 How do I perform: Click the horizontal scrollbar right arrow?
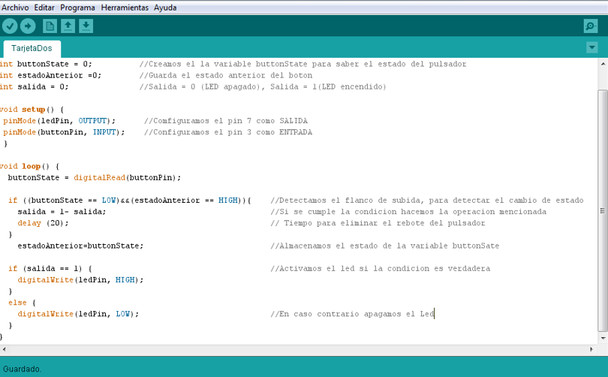point(591,349)
